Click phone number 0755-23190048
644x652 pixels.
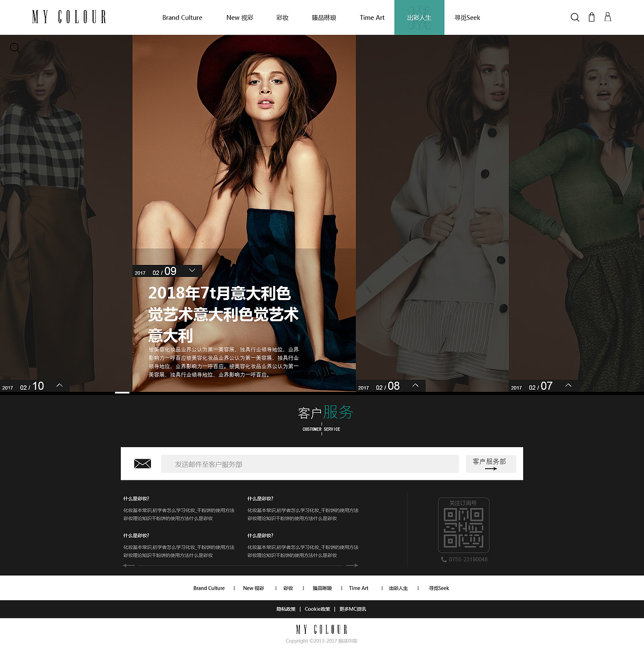point(468,559)
